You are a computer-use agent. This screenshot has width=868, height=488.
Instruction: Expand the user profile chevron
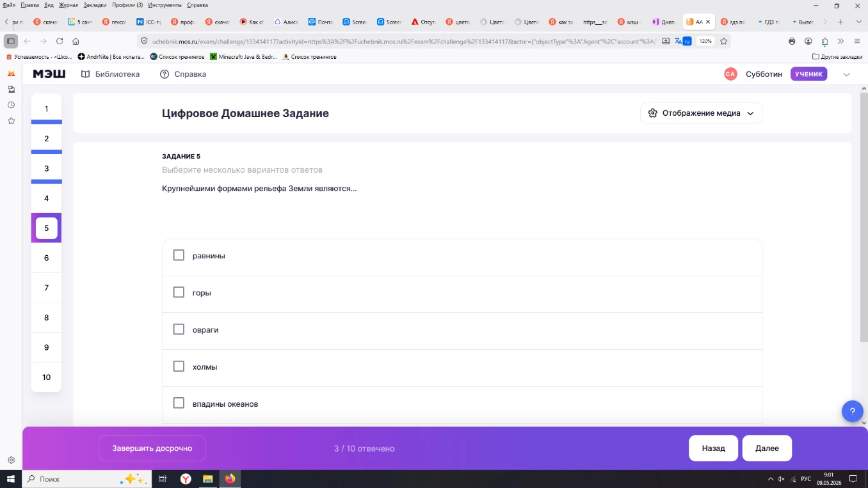pos(846,74)
